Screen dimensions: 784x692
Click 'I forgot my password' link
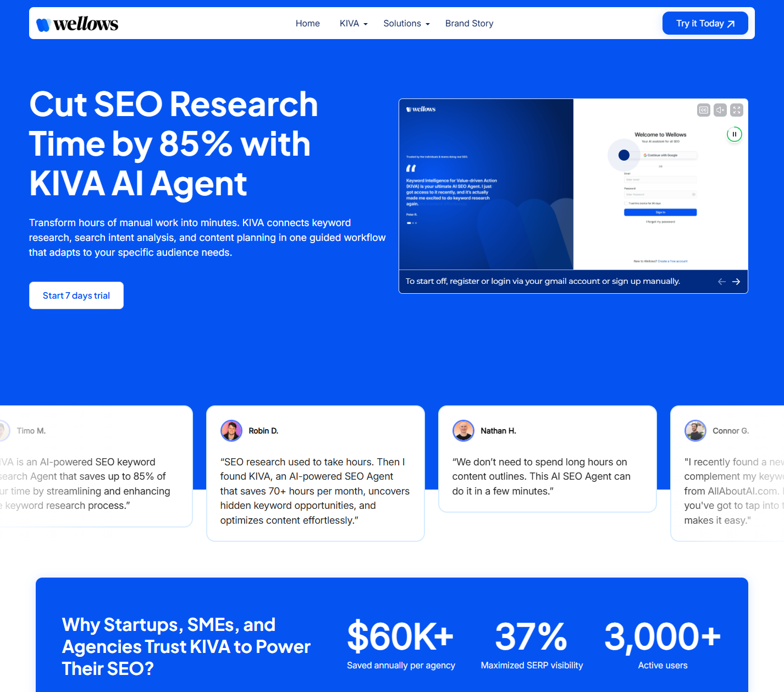tap(660, 222)
